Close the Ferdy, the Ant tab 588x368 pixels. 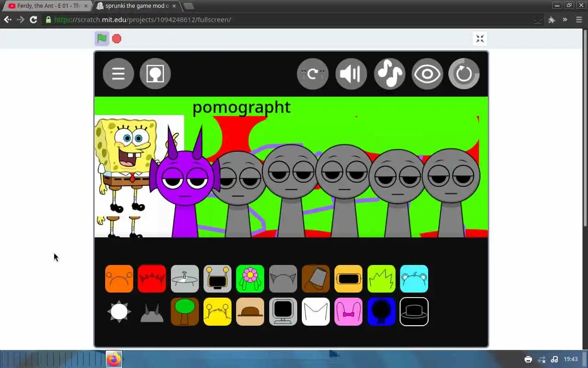click(x=85, y=6)
